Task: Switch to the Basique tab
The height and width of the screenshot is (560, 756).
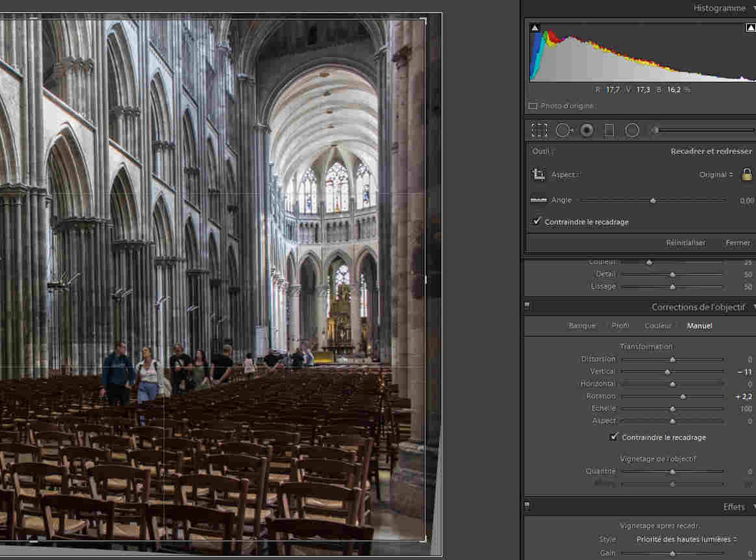Action: click(x=582, y=325)
